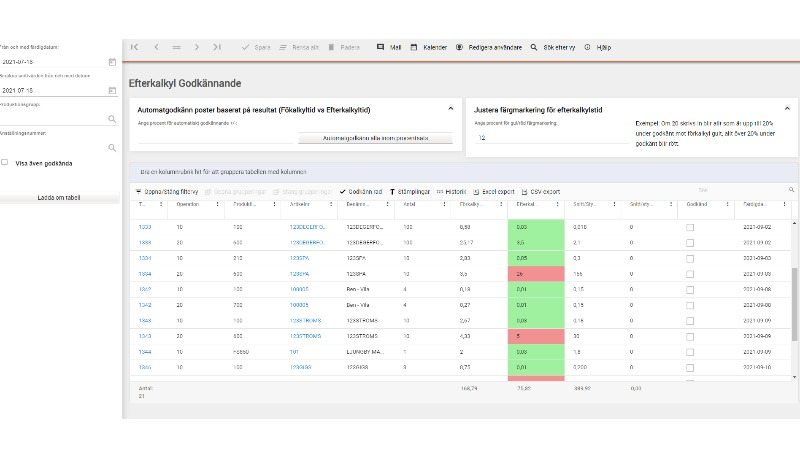Open article link 123GISS
This screenshot has width=800, height=460.
(x=301, y=367)
